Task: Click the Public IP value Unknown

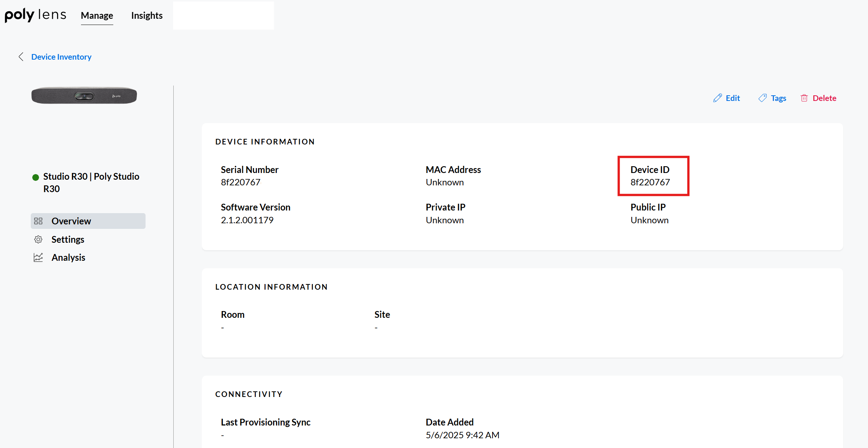Action: pos(649,220)
